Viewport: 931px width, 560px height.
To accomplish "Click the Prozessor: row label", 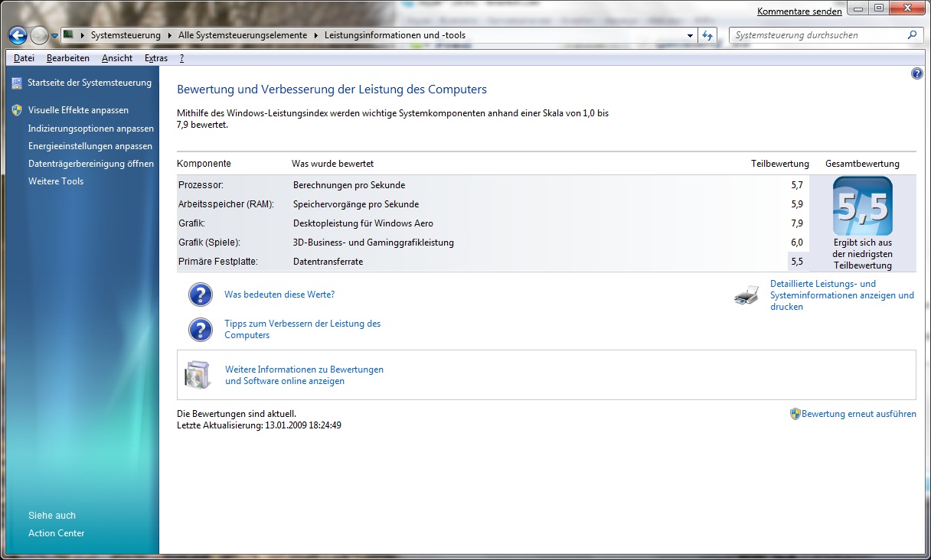I will [201, 185].
